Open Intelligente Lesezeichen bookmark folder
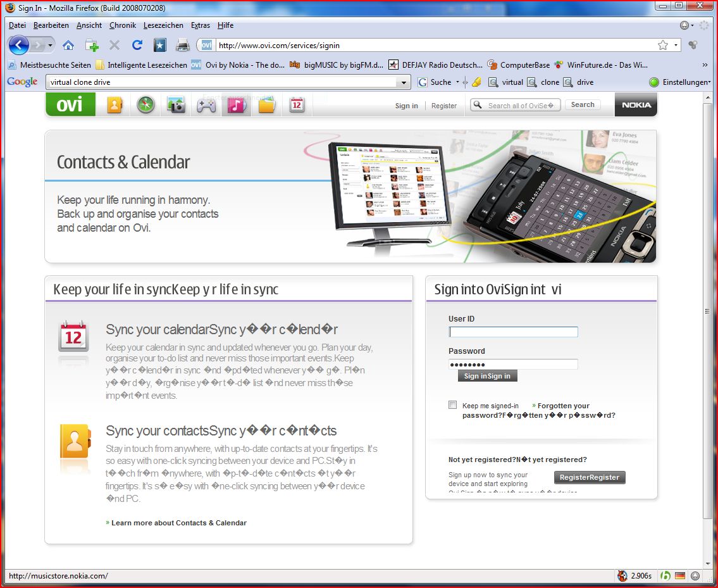Image resolution: width=718 pixels, height=588 pixels. pyautogui.click(x=142, y=65)
